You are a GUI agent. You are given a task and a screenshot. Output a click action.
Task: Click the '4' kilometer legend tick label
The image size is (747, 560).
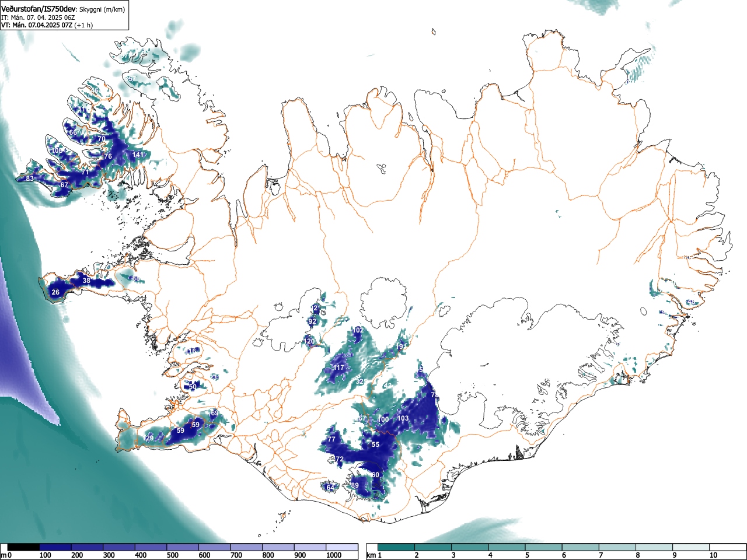(490, 555)
